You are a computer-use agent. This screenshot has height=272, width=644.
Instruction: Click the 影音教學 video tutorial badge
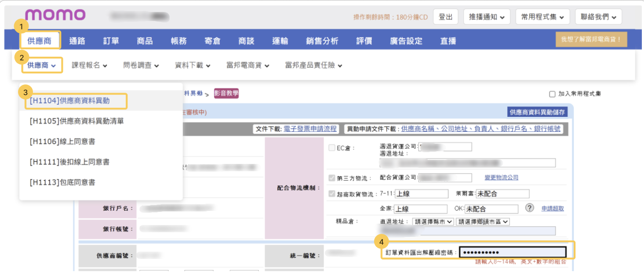click(x=226, y=93)
